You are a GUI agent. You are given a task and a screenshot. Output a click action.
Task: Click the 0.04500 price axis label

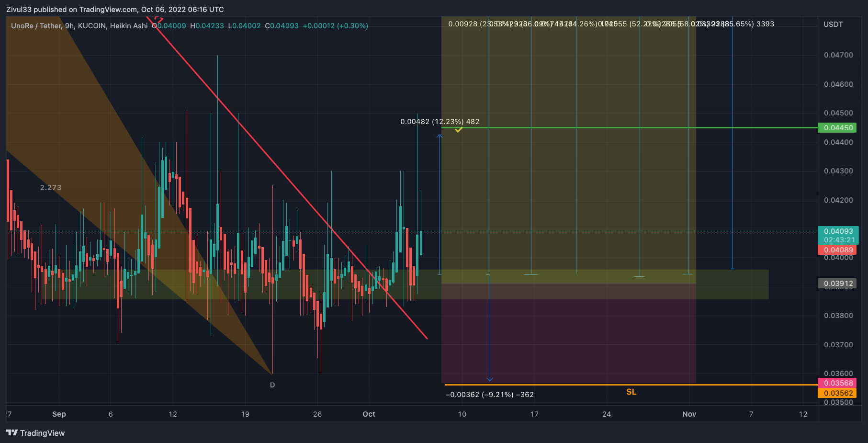pos(838,113)
